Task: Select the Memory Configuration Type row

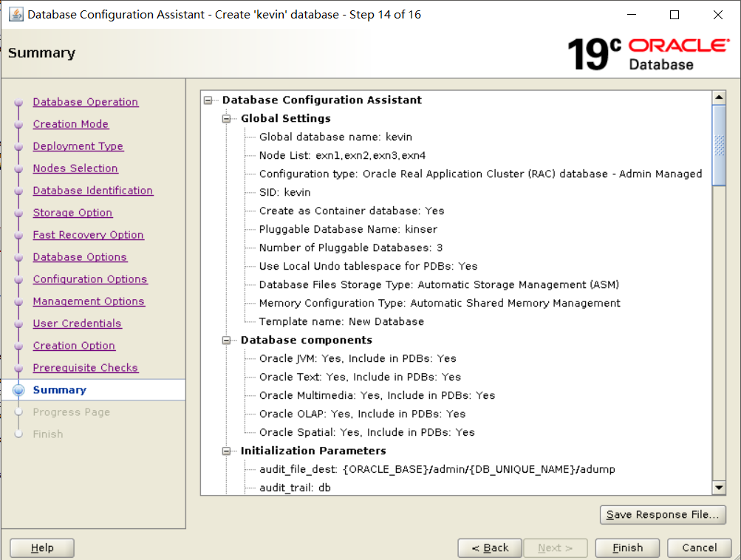Action: tap(440, 303)
